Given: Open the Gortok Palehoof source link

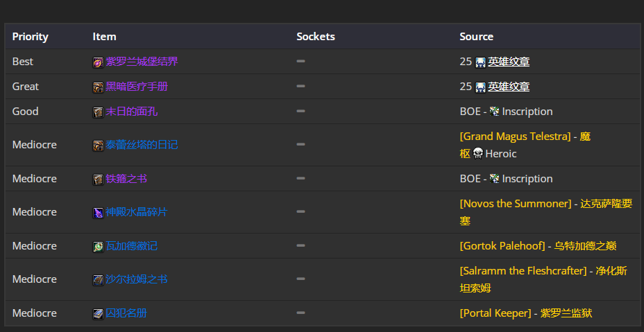Looking at the screenshot, I should click(x=502, y=246).
